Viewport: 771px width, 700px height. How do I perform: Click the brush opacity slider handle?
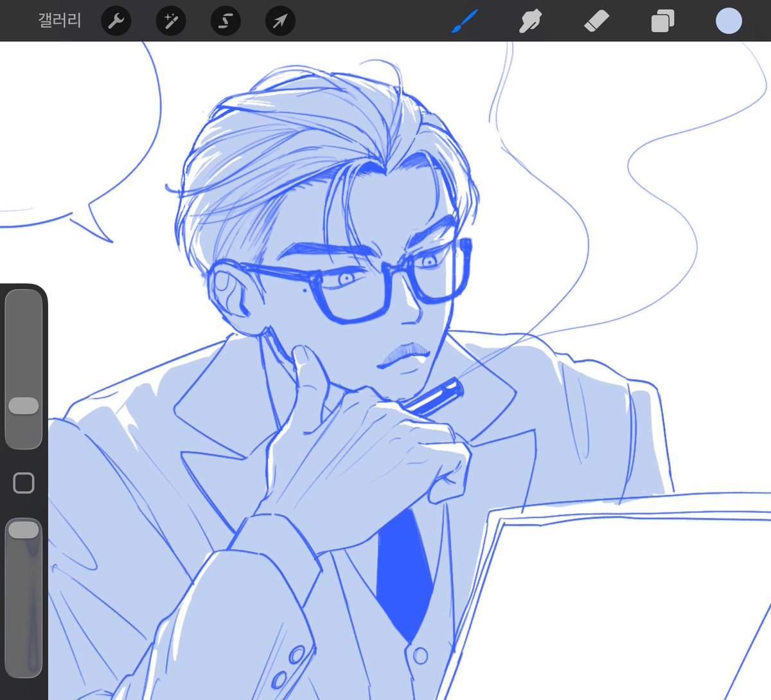click(24, 530)
